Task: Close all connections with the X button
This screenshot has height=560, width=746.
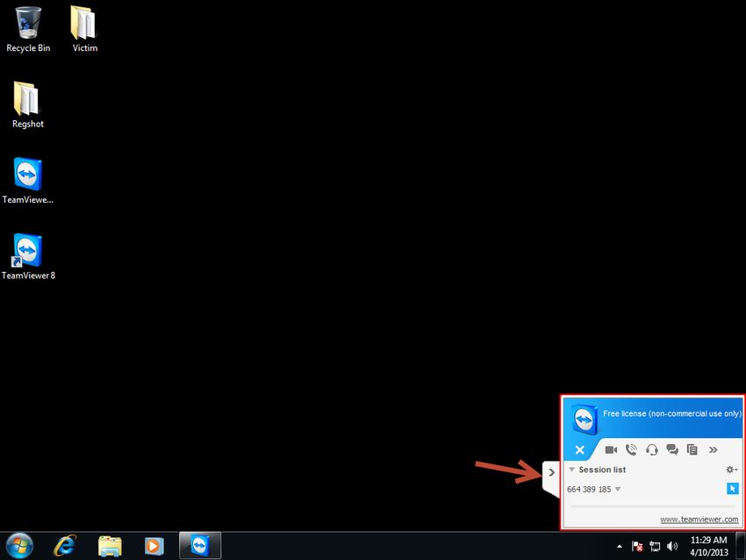Action: point(579,449)
